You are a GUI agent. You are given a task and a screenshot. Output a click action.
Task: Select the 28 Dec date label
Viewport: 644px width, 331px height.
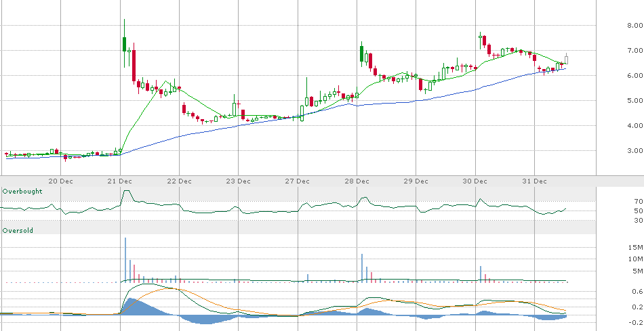(x=357, y=181)
